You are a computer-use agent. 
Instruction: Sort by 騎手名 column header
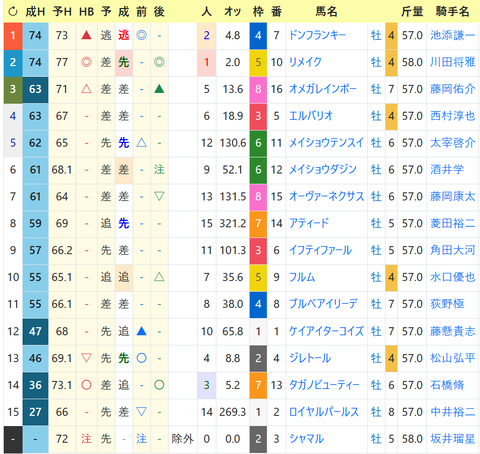(x=452, y=12)
